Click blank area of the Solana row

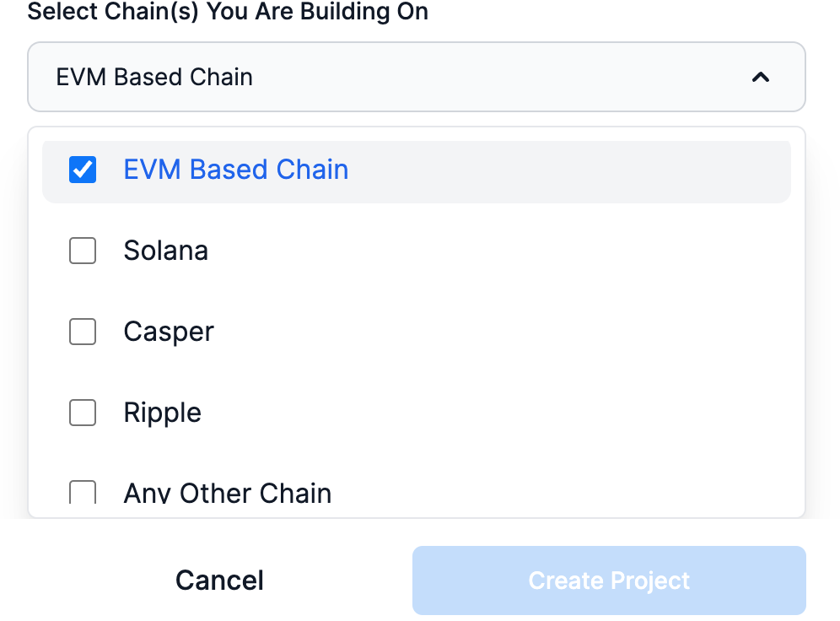tap(498, 251)
